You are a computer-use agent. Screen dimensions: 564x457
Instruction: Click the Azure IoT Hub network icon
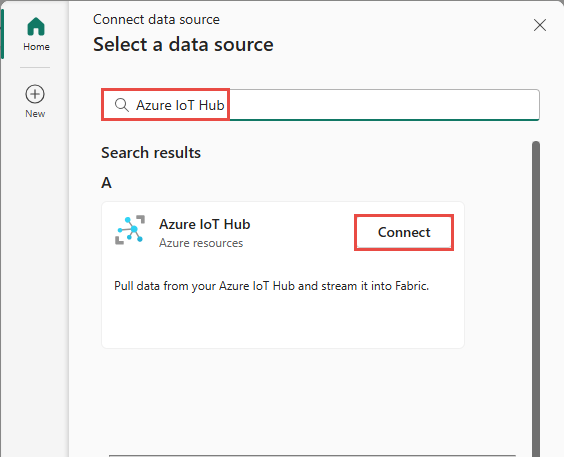[x=130, y=230]
